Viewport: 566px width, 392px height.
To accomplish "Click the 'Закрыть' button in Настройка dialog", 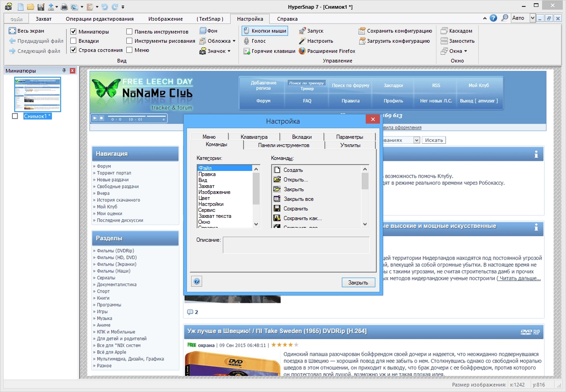I will coord(358,282).
